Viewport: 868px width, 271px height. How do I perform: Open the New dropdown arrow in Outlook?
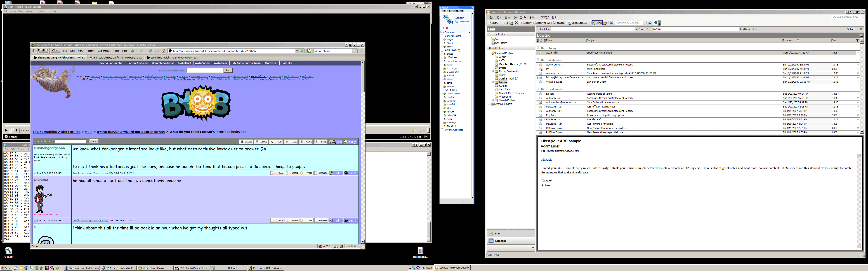pyautogui.click(x=501, y=23)
